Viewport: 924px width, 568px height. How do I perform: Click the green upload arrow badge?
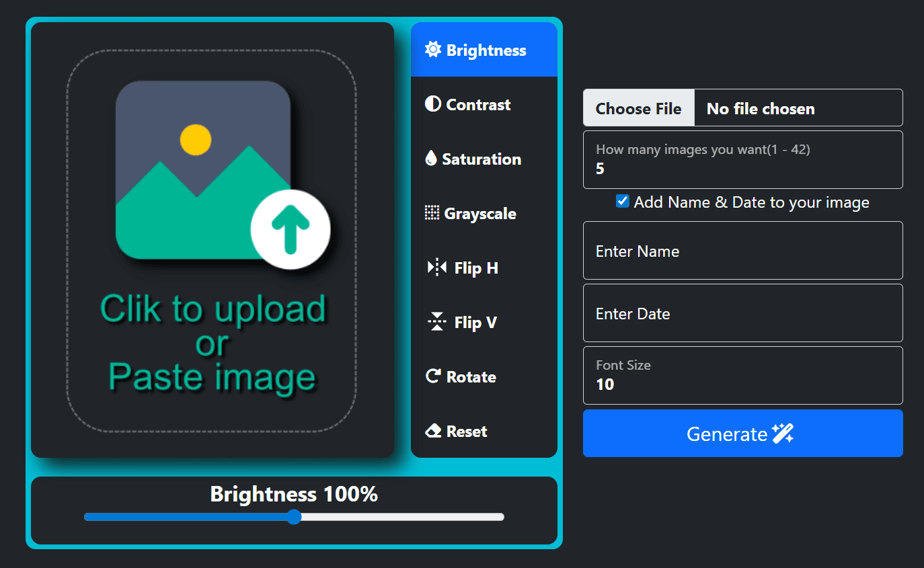click(291, 229)
